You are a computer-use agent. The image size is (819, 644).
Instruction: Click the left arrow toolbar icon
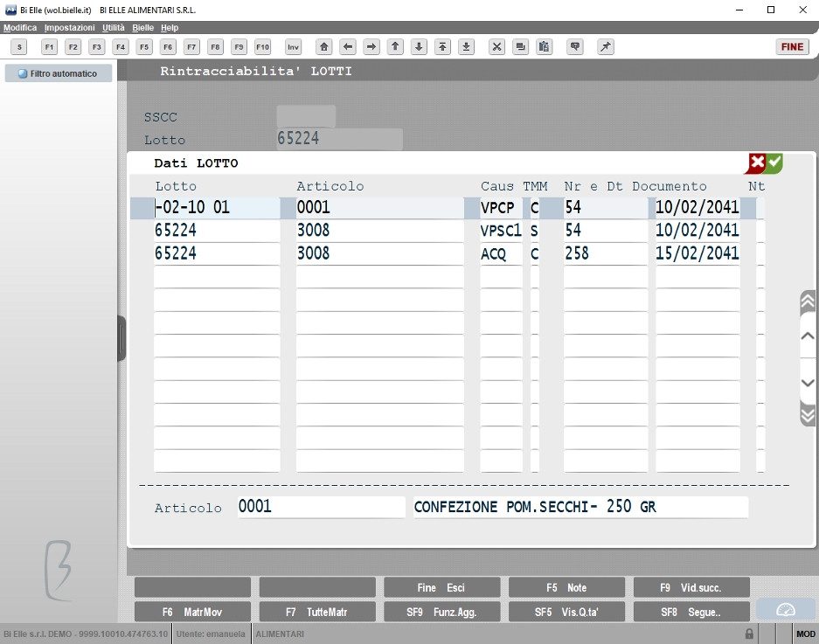point(347,47)
